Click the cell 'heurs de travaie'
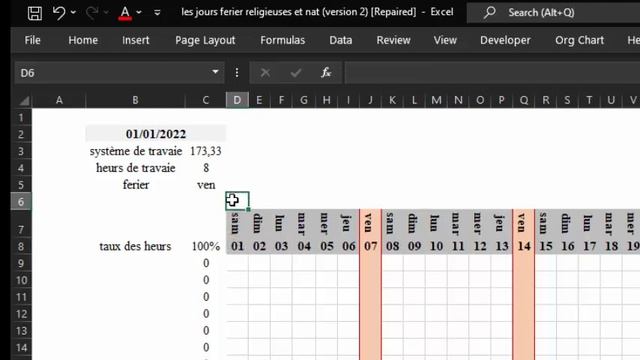640x360 pixels. (x=136, y=168)
